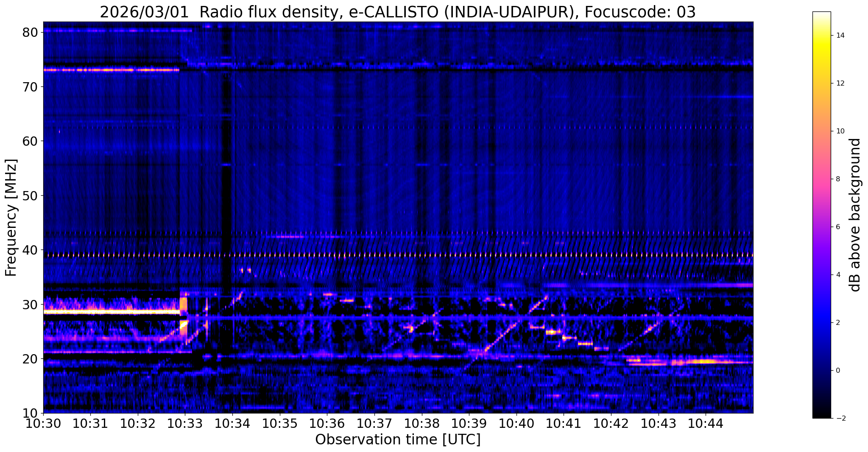868x452 pixels.
Task: Click the 80 MHz frequency tick label
Action: tap(29, 33)
